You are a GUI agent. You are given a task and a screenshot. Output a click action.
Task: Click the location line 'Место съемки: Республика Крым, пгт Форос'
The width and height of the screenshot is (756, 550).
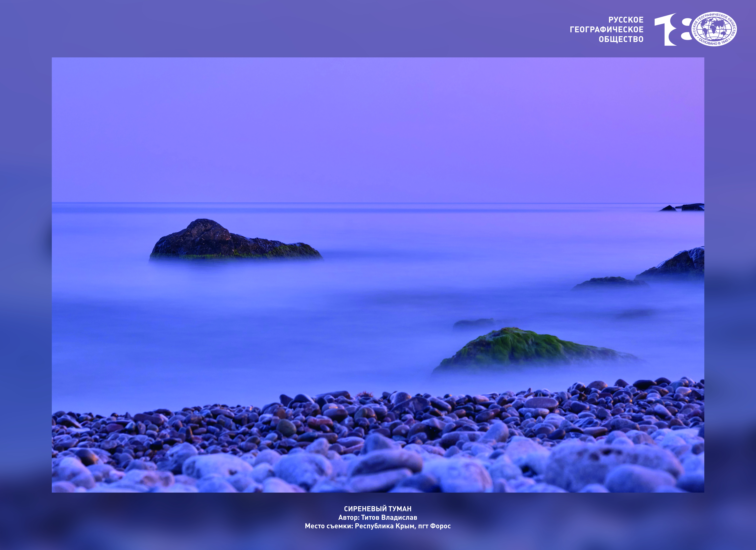point(378,526)
